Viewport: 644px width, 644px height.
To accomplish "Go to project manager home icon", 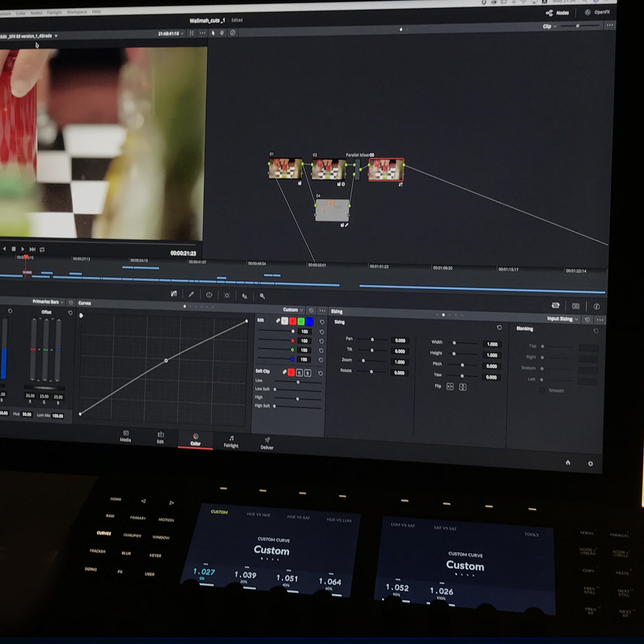I will click(568, 462).
